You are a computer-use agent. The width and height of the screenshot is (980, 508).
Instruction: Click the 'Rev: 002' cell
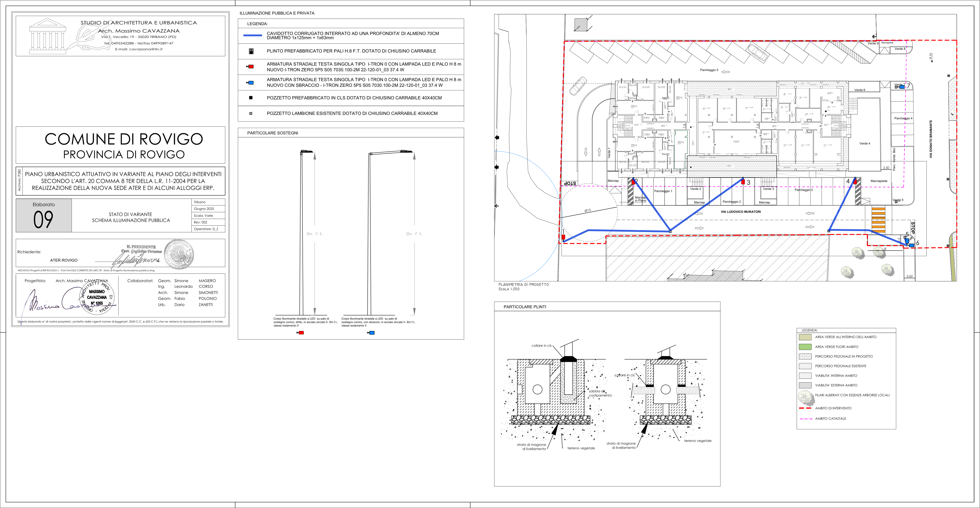click(x=208, y=222)
